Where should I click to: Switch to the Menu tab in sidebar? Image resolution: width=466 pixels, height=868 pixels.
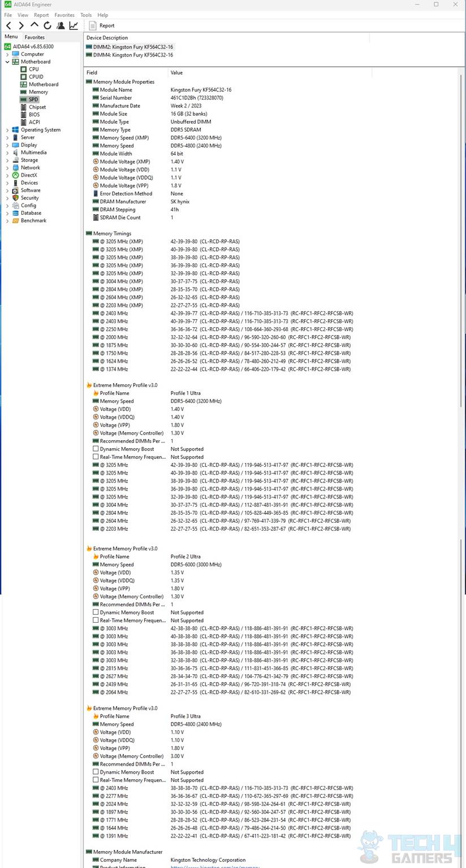[x=11, y=37]
